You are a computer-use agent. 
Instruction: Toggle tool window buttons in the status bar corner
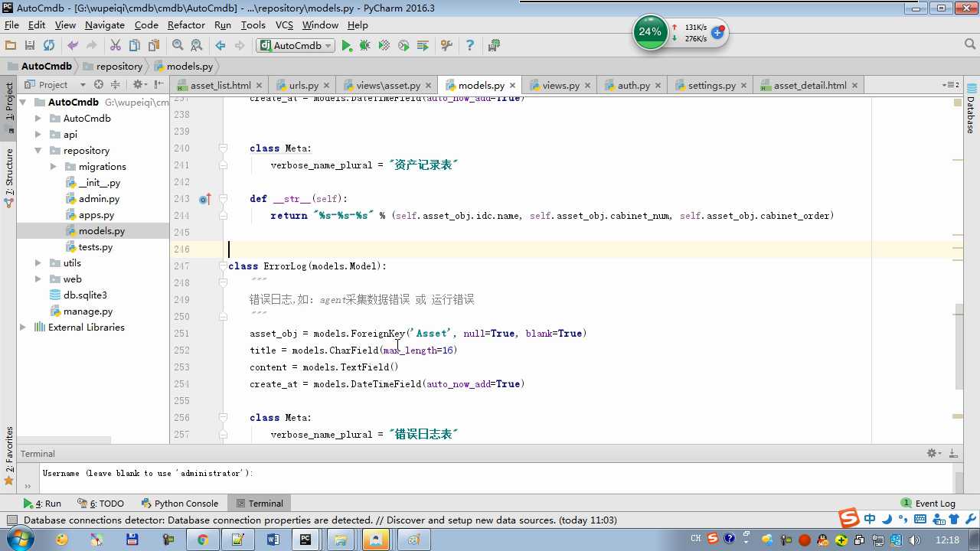point(11,520)
